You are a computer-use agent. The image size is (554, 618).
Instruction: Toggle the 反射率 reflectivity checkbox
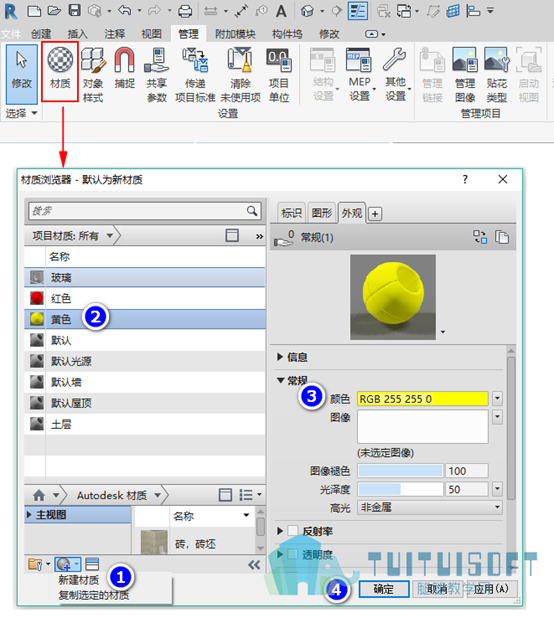293,531
